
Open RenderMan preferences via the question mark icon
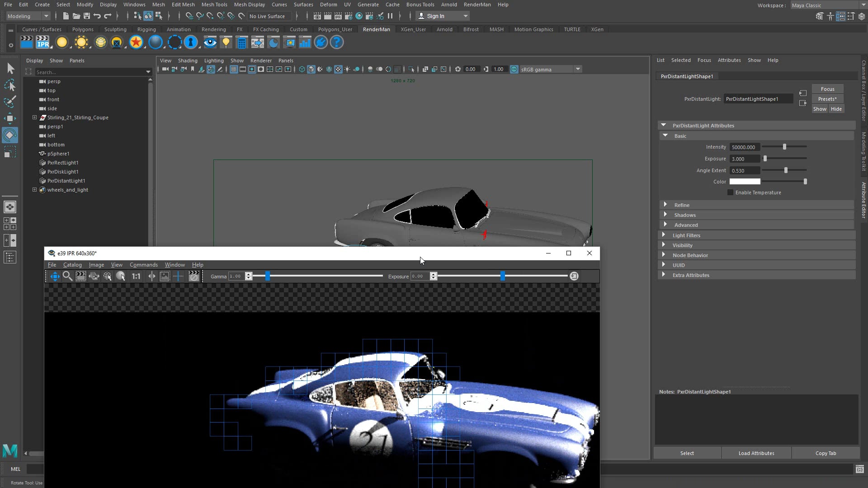click(337, 42)
